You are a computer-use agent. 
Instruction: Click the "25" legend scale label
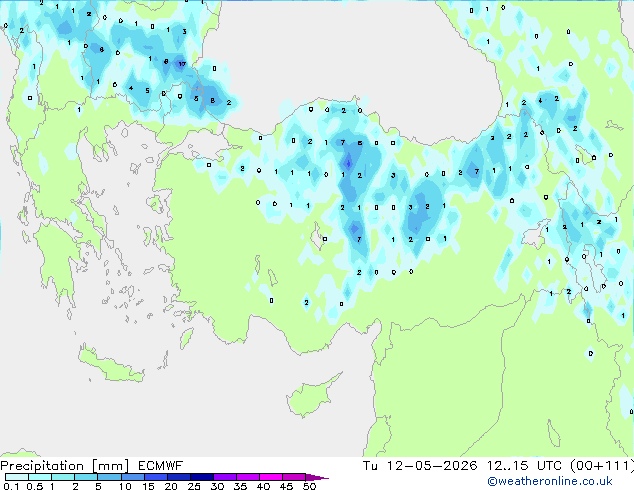[194, 486]
